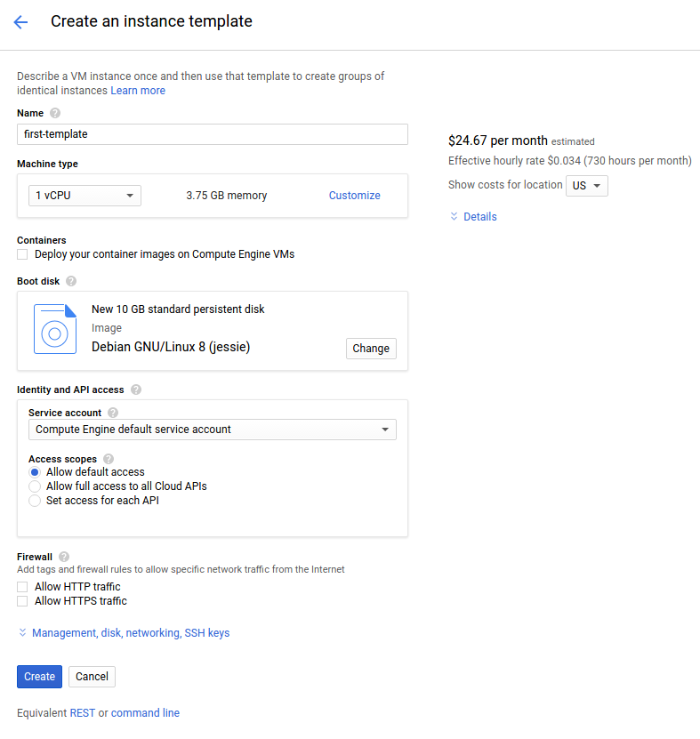Open the Identity and API access help icon
Viewport: 700px width, 739px height.
tap(136, 389)
